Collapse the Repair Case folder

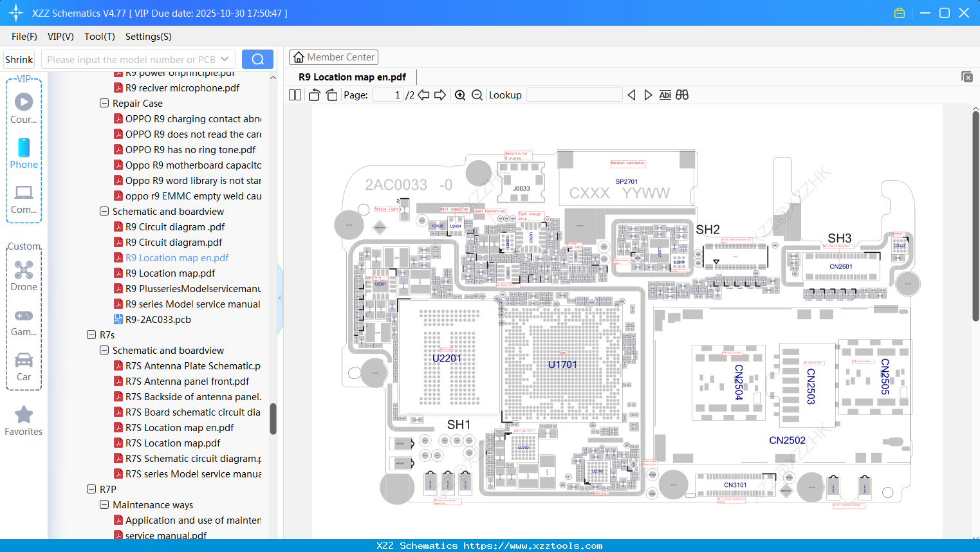point(104,103)
